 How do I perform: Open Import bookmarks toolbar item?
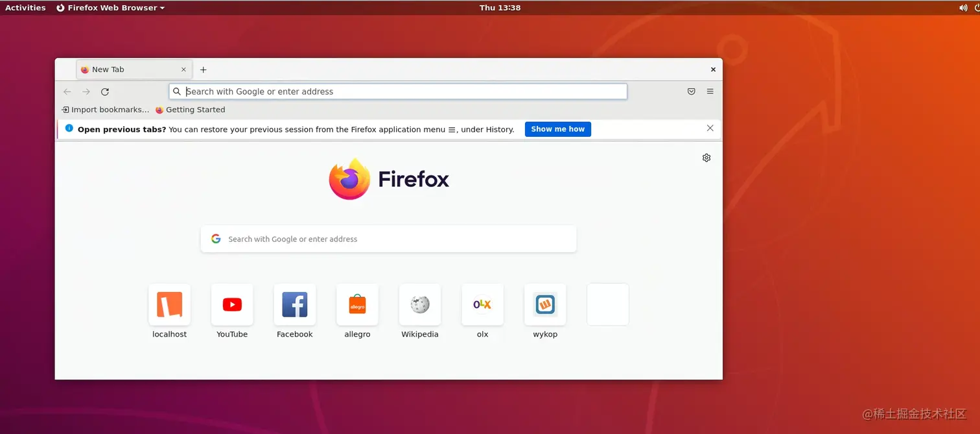click(x=105, y=110)
